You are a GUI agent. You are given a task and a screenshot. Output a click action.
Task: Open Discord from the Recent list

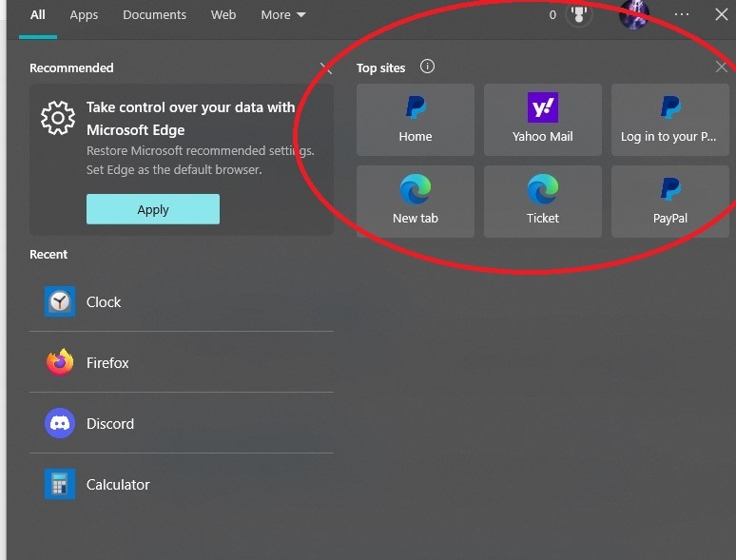[x=182, y=423]
